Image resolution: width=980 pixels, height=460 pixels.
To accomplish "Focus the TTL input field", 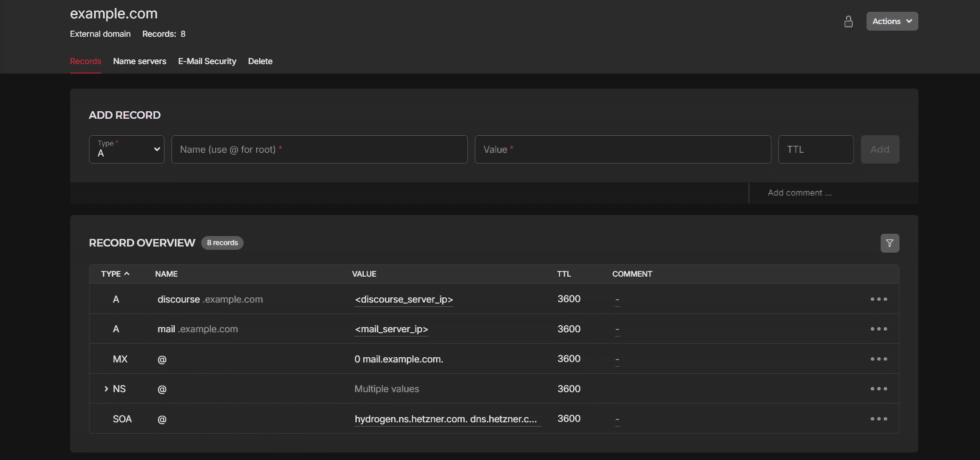I will (x=816, y=149).
